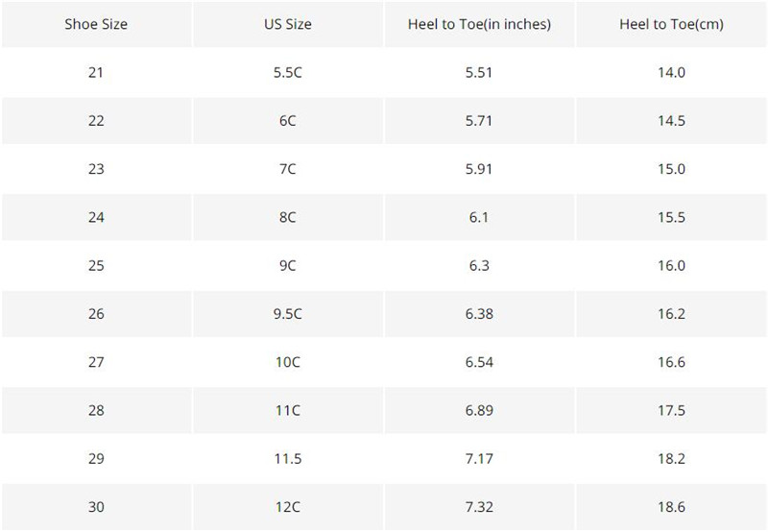Viewport: 768px width, 532px height.
Task: Select shoe size 24 cell
Action: click(x=96, y=217)
